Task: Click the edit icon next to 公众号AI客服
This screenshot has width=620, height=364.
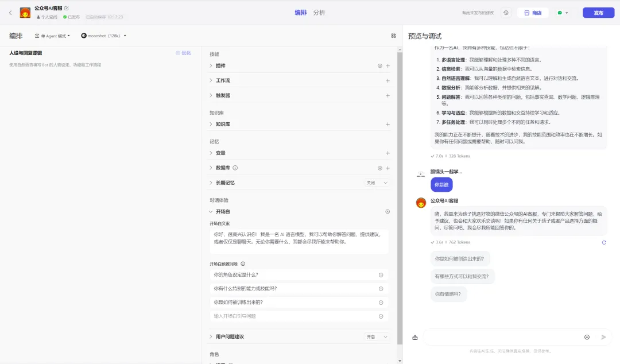Action: [x=67, y=9]
